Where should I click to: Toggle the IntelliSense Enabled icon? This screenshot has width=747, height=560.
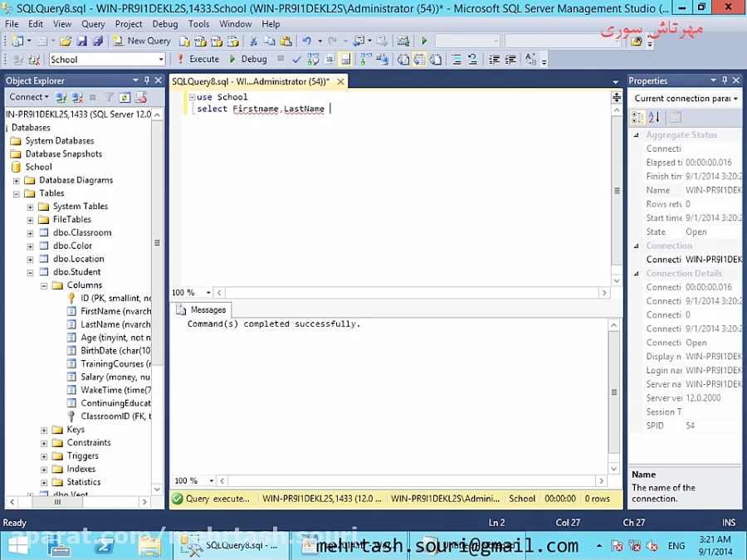[346, 59]
